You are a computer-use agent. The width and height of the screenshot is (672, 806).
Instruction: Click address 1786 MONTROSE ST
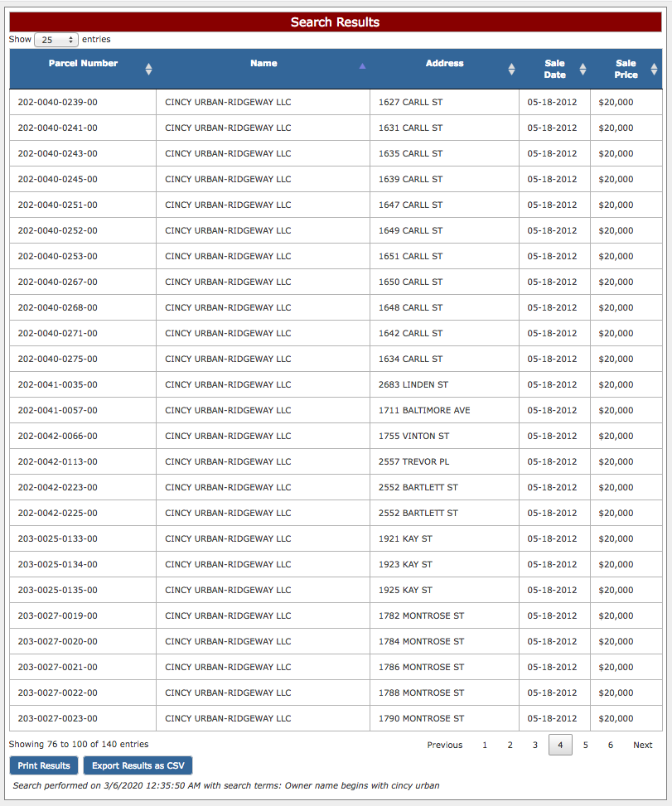click(421, 668)
